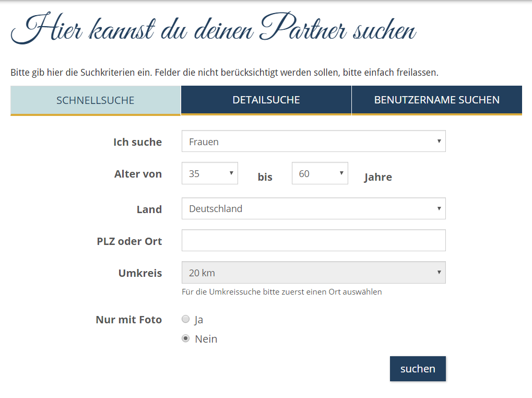Expand the minimum age dropdown showing 35

[210, 173]
